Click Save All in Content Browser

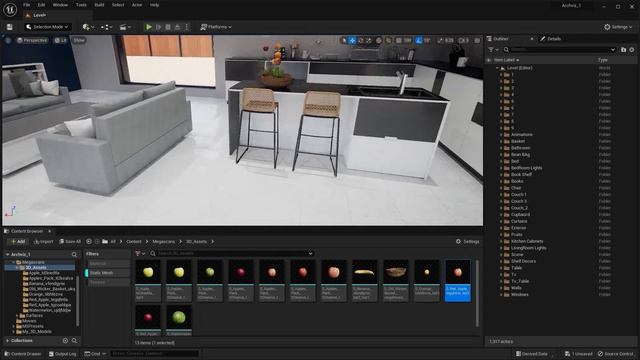coord(70,242)
